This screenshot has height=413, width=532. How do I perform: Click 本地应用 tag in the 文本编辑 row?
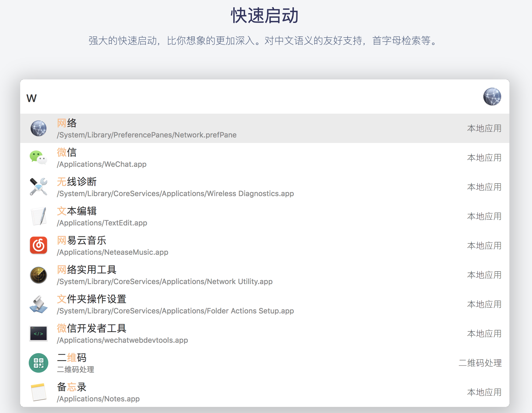[x=484, y=216]
